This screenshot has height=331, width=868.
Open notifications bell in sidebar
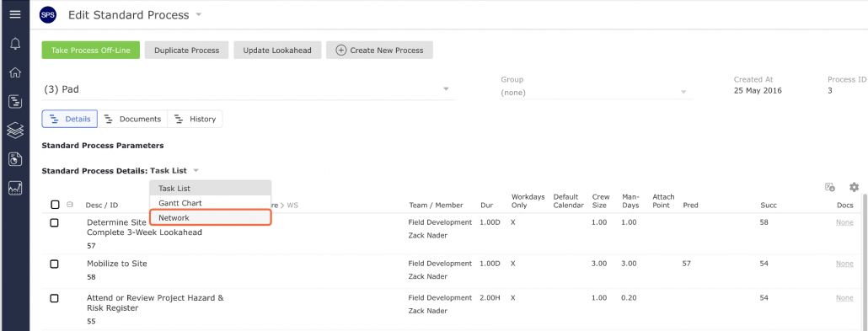pos(15,44)
